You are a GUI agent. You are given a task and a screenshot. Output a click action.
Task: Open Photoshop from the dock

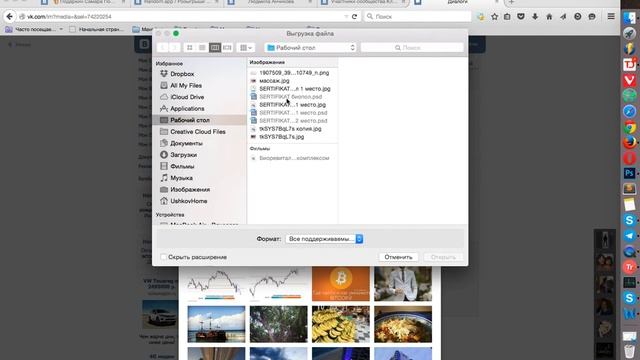(x=629, y=173)
